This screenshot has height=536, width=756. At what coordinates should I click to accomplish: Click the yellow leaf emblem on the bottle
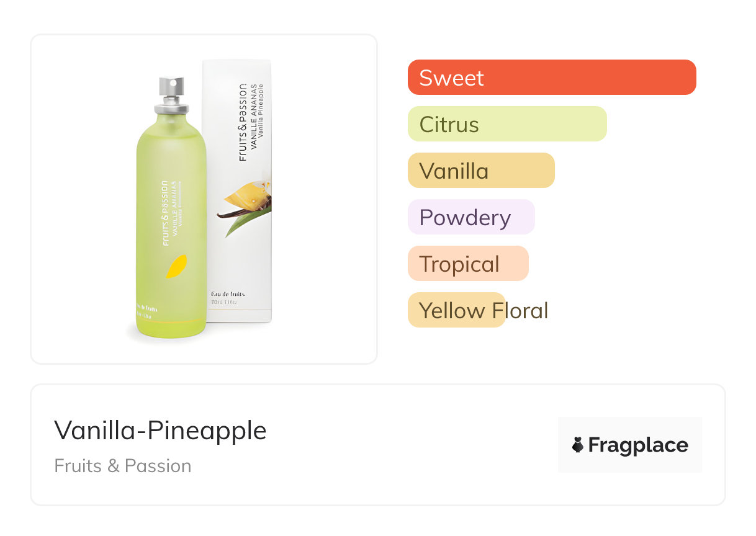click(176, 266)
